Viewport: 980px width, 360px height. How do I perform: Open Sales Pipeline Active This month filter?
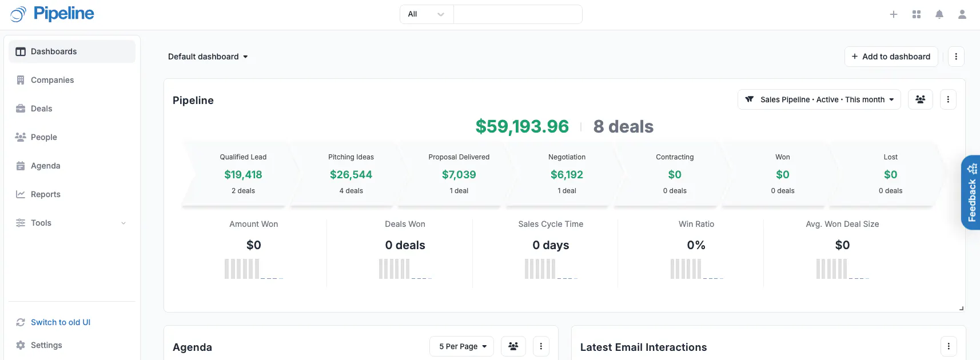coord(819,99)
